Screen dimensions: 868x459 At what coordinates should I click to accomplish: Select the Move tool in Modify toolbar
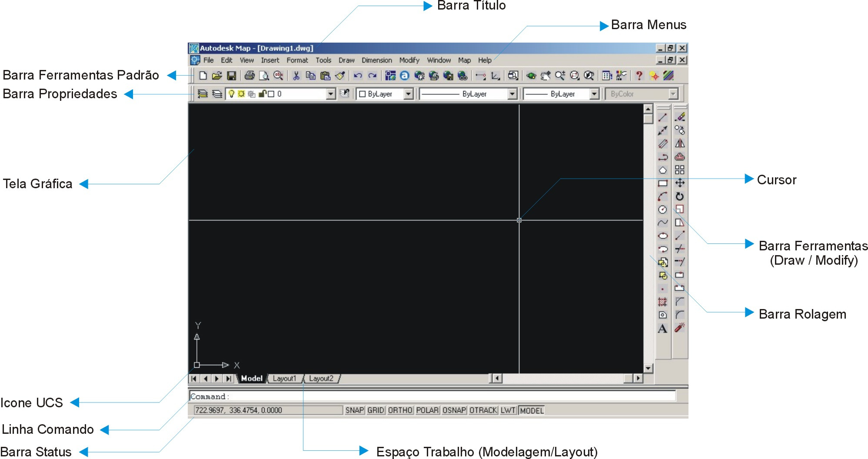pyautogui.click(x=680, y=183)
